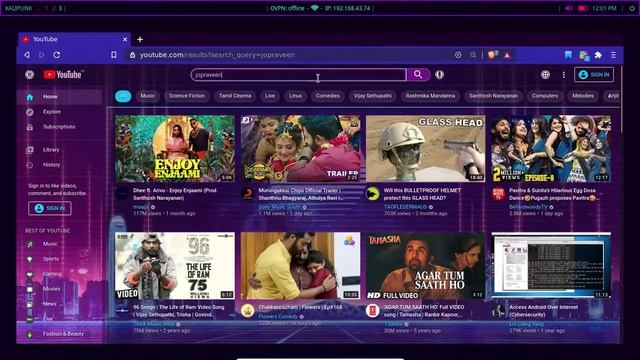
Task: Open the Access Android Over Internet thumbnail
Action: [x=551, y=266]
